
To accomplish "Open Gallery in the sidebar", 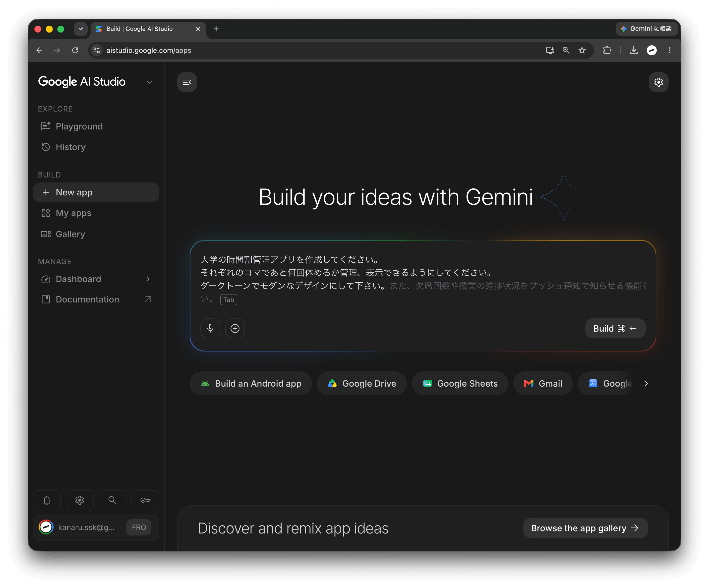I will point(96,234).
